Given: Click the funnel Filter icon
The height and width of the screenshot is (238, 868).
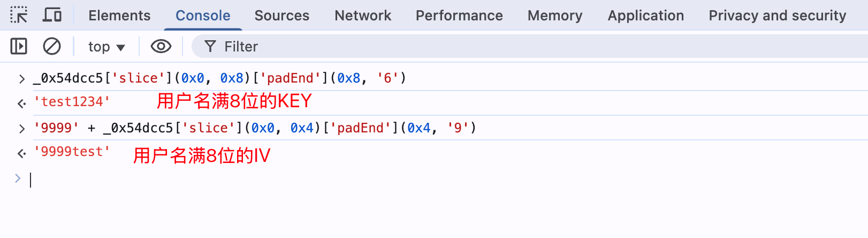Looking at the screenshot, I should pos(210,47).
